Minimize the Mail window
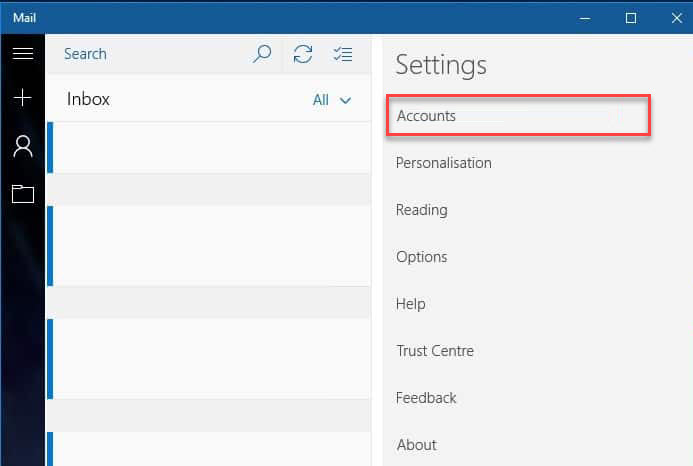This screenshot has width=693, height=466. tap(585, 18)
